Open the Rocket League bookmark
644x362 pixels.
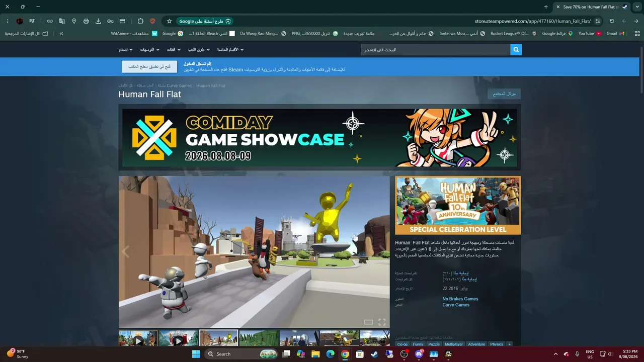513,34
